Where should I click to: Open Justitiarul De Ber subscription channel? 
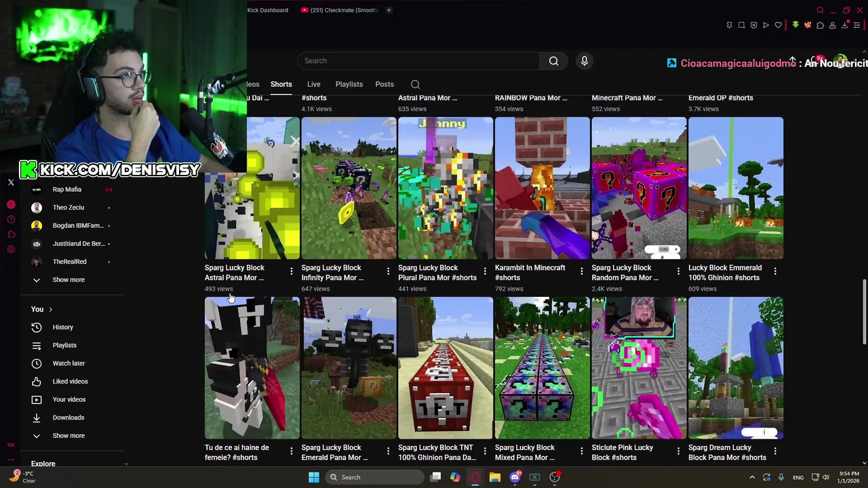[x=79, y=244]
